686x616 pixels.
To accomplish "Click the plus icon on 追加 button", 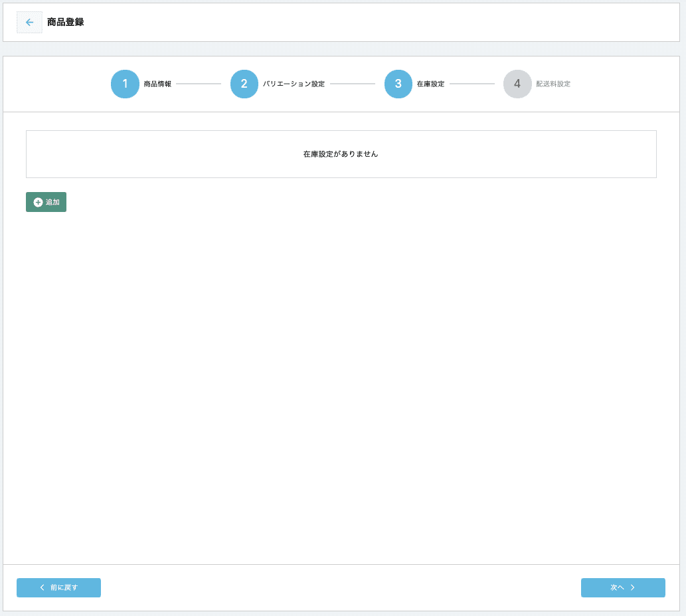I will tap(38, 202).
